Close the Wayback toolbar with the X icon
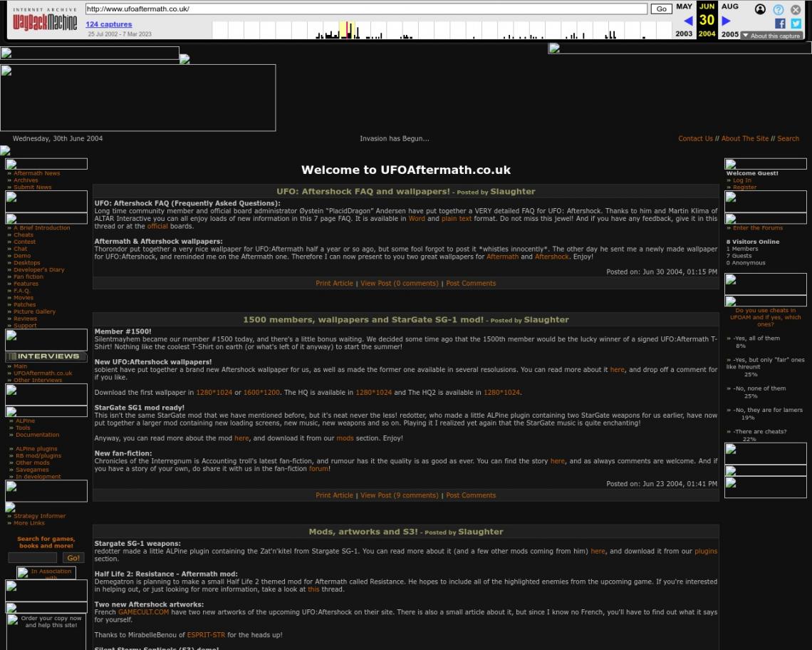This screenshot has height=650, width=812. click(796, 9)
